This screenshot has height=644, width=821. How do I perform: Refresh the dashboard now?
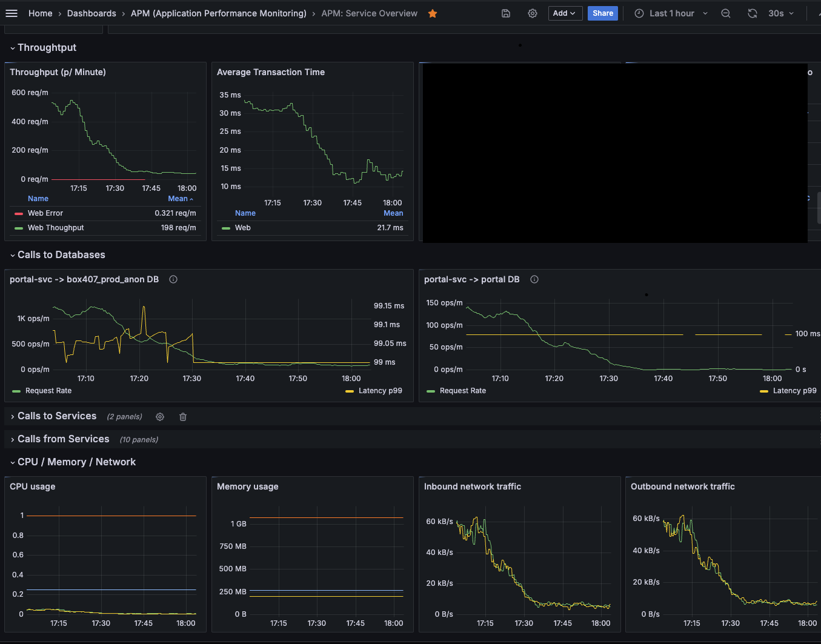tap(753, 13)
